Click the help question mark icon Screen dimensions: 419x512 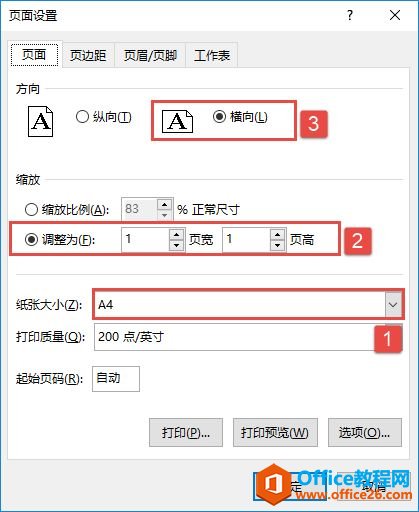tap(349, 15)
